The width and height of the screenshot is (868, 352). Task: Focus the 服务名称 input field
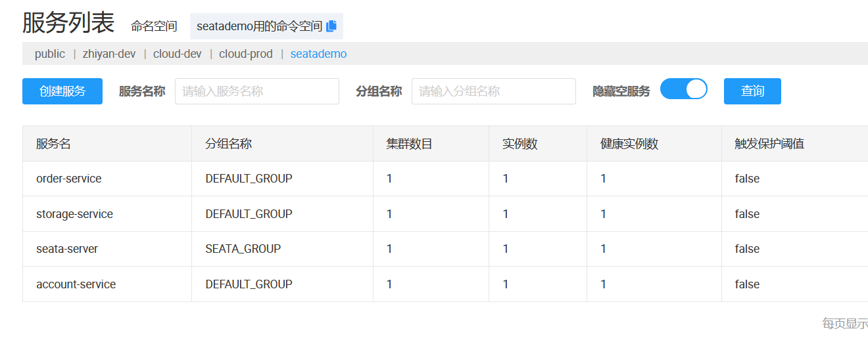click(256, 91)
